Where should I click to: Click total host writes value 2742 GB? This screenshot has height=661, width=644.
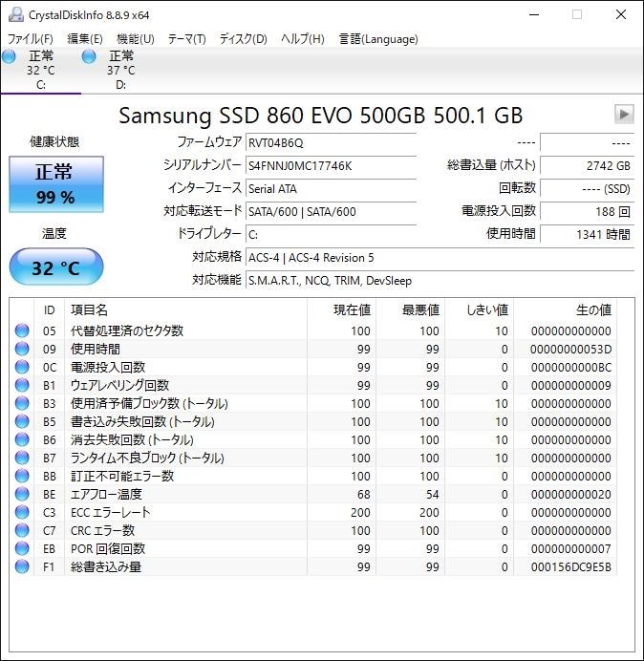coord(587,165)
